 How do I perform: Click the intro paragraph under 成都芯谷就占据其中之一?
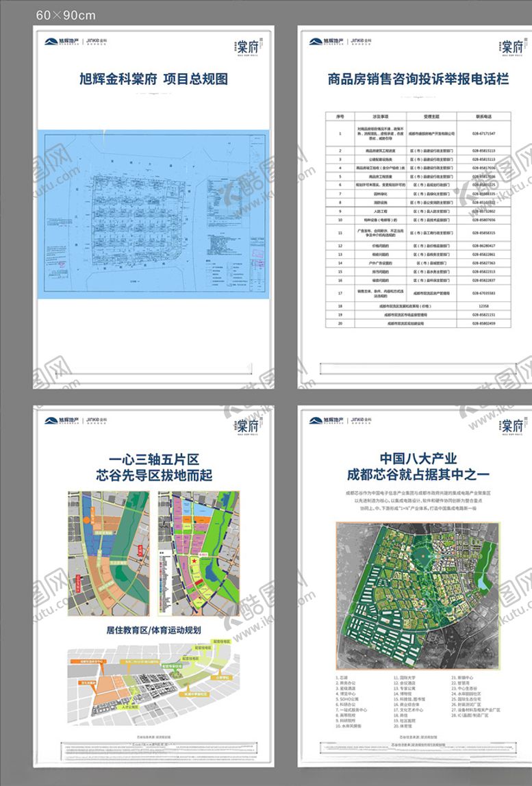418,500
